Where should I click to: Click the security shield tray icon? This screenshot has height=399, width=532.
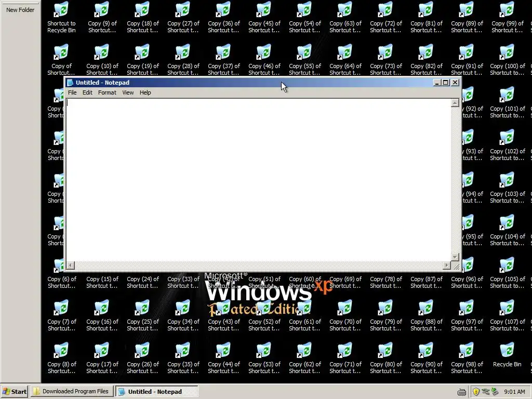(476, 392)
